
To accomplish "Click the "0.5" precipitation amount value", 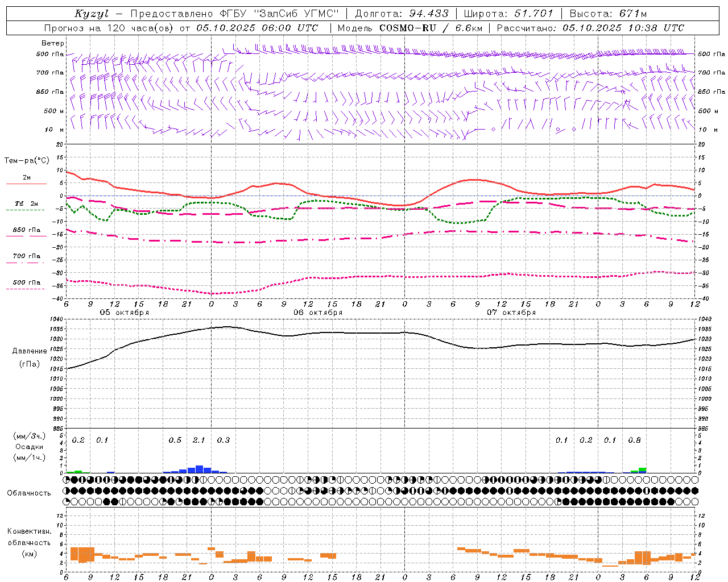I will coord(175,440).
